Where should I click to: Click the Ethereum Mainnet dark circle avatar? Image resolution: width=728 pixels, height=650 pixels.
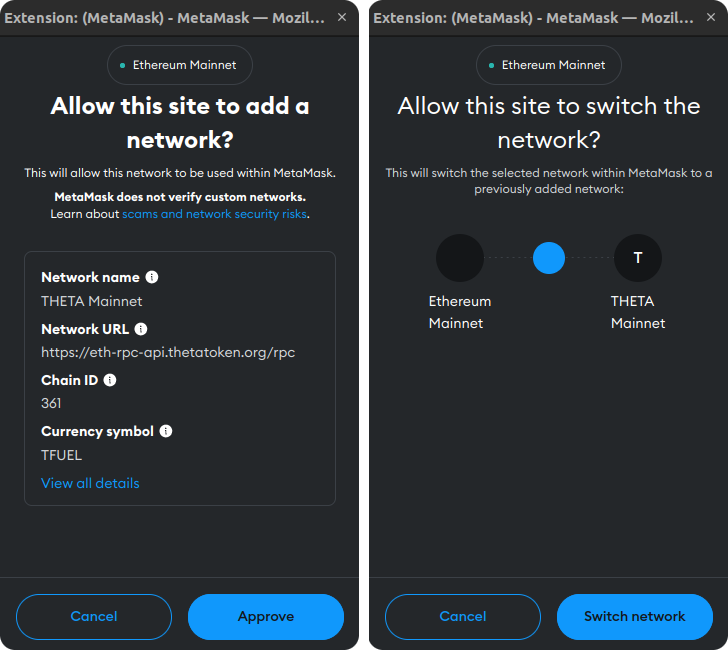pyautogui.click(x=460, y=258)
